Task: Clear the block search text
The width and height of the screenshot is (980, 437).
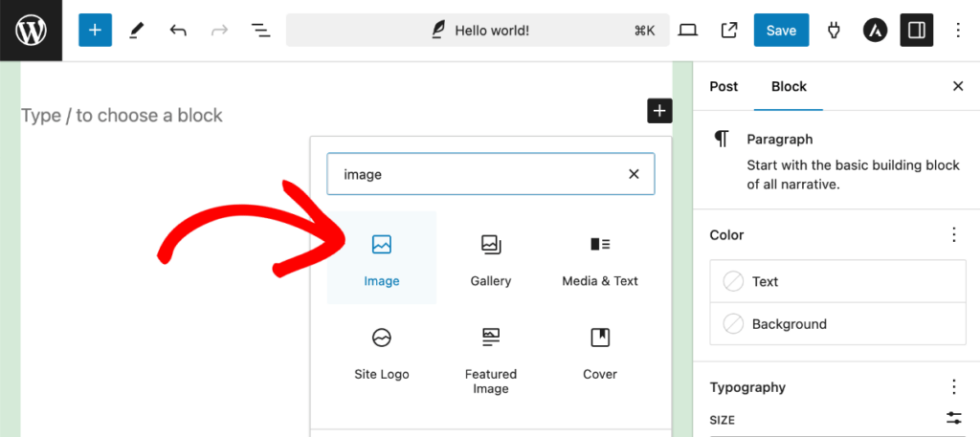Action: [x=634, y=174]
